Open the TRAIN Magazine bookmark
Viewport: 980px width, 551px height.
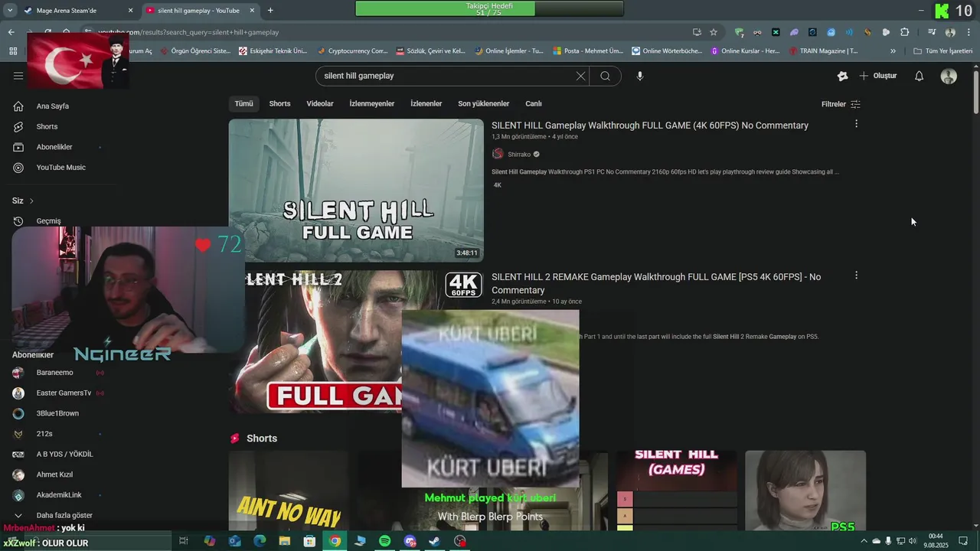tap(823, 51)
